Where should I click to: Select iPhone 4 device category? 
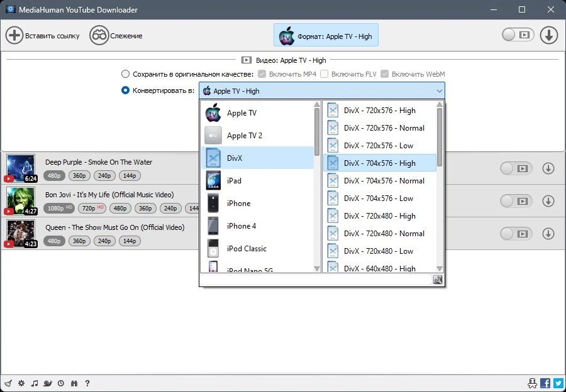click(x=258, y=226)
